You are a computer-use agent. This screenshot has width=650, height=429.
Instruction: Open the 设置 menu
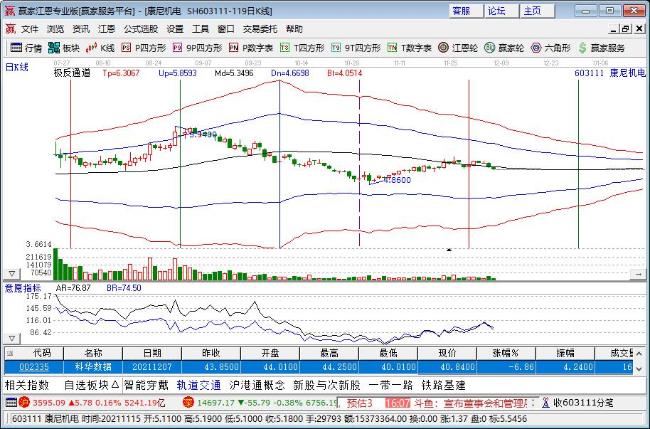pyautogui.click(x=175, y=29)
